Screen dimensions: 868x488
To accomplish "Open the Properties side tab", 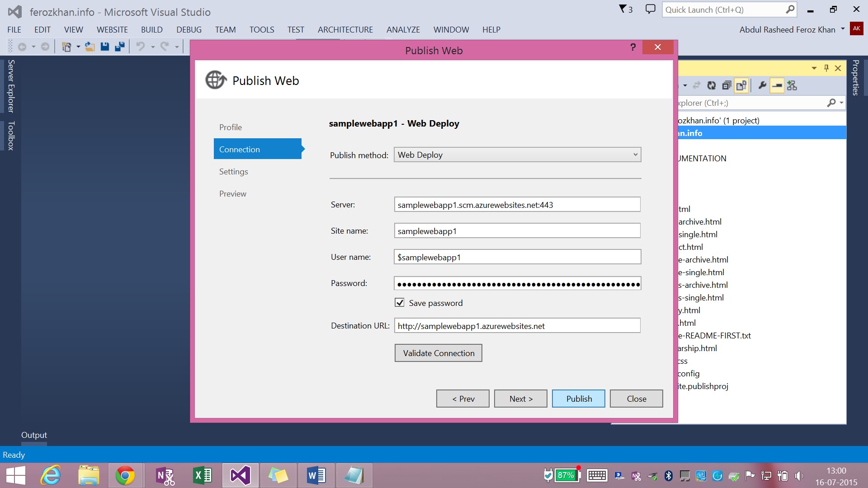I will (856, 77).
